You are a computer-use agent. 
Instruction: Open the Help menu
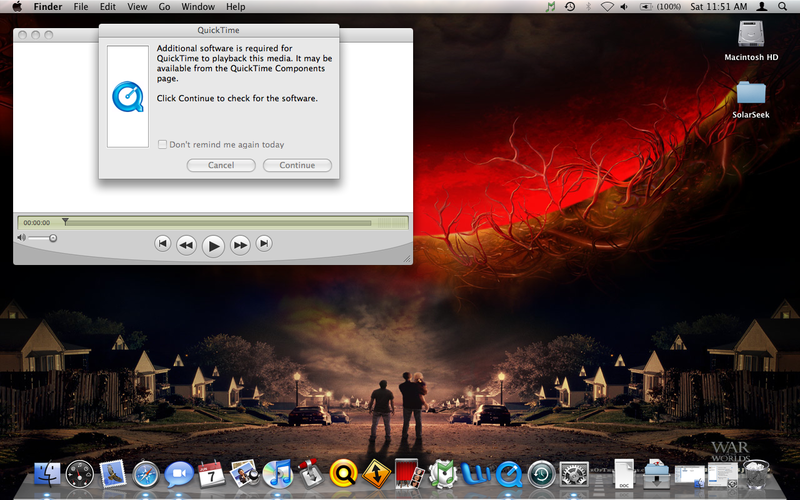pos(236,7)
